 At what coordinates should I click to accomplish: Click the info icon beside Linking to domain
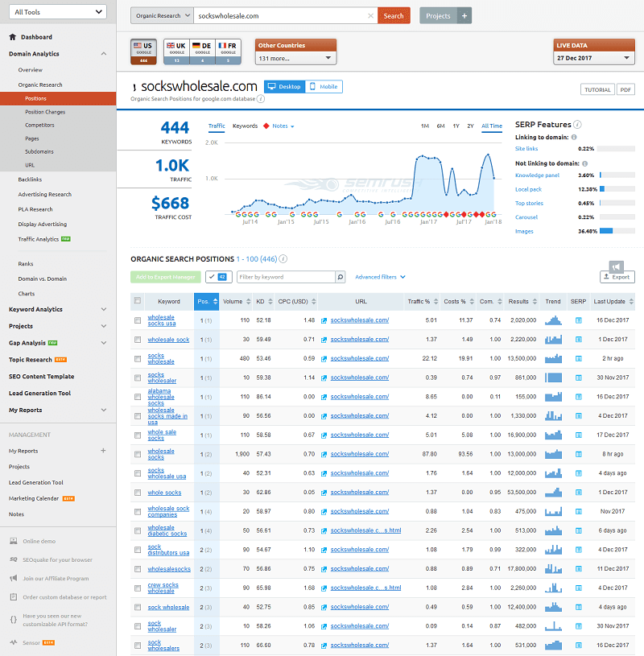[574, 137]
